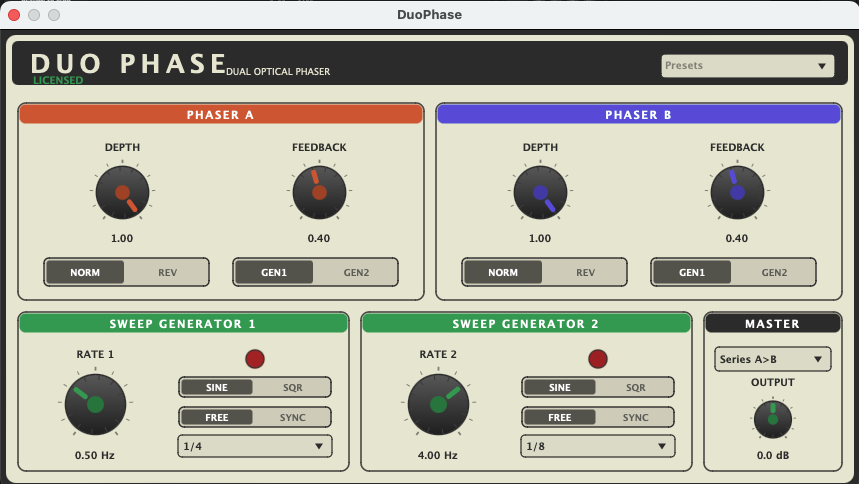
Task: Click the 0.0 dB output value
Action: pyautogui.click(x=773, y=455)
